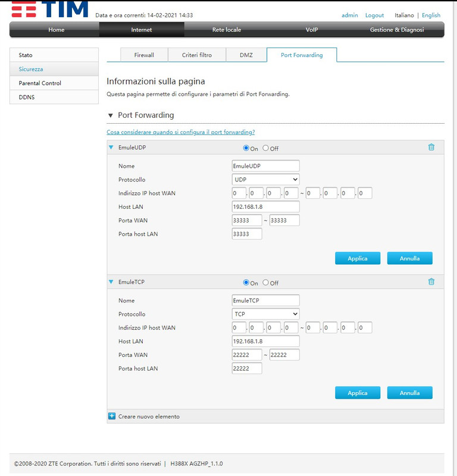Delete the EmuleTCP rule via trash icon
This screenshot has width=457, height=476.
point(431,281)
